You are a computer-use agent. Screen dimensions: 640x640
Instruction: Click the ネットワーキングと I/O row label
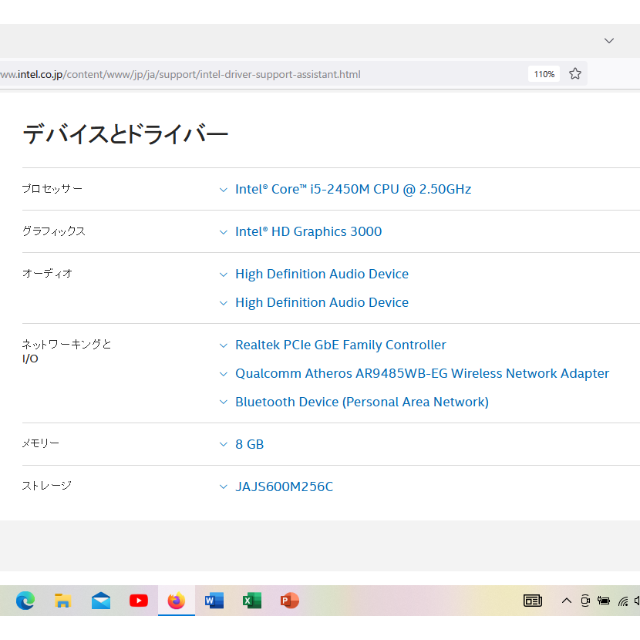coord(66,351)
